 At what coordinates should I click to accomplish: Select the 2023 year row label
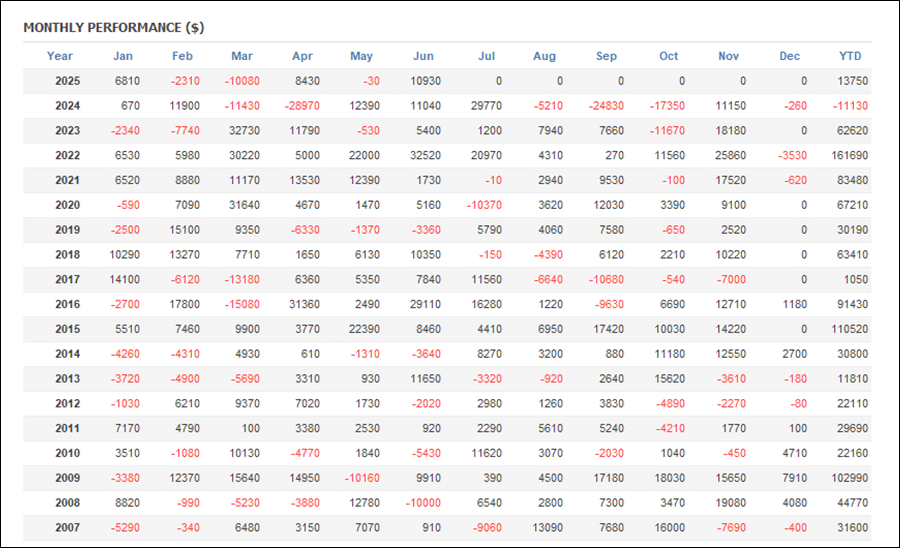point(68,130)
